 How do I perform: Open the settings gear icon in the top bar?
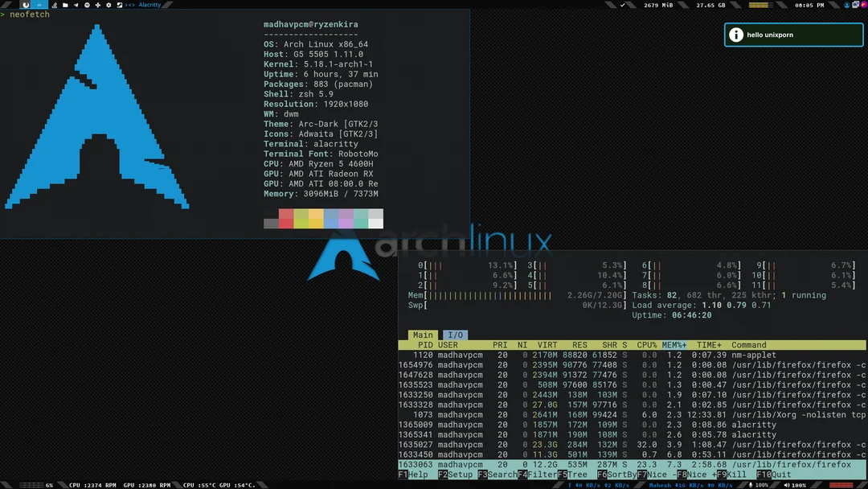[x=108, y=5]
